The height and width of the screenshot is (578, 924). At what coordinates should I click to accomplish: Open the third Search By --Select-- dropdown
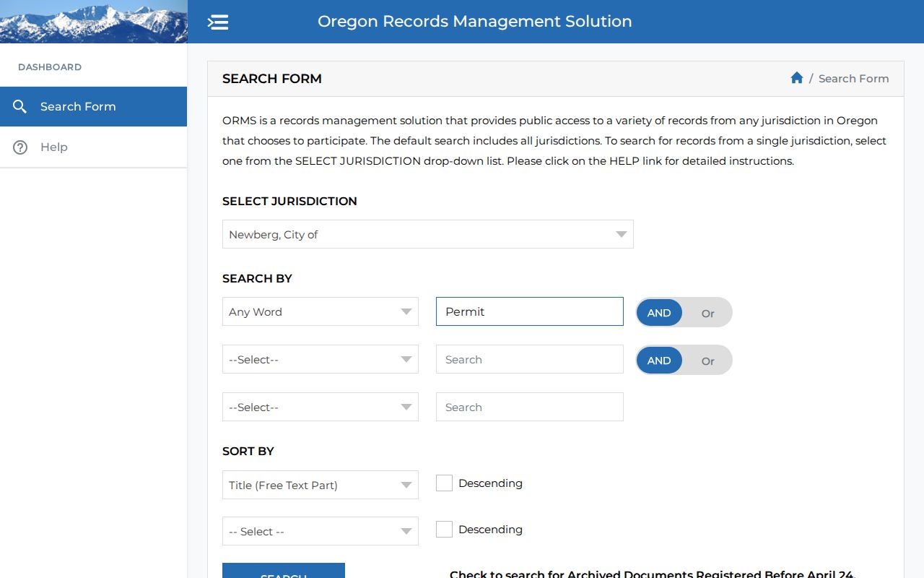pos(321,407)
